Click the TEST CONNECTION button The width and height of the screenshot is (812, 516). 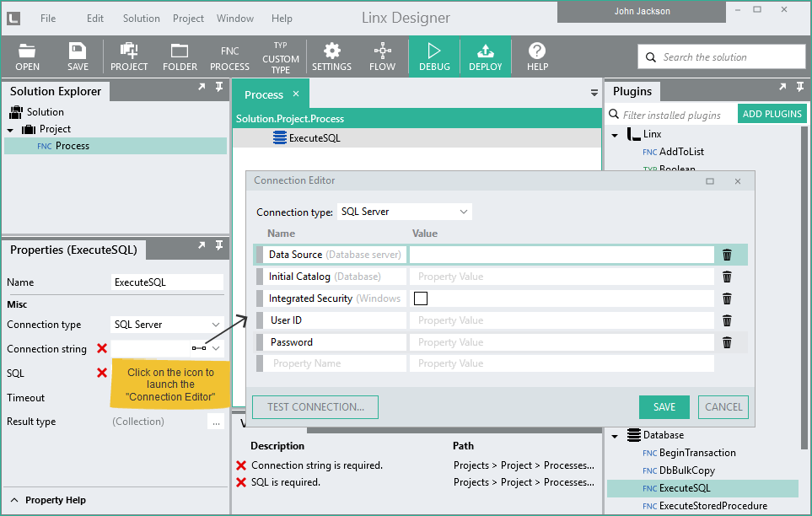(x=315, y=406)
